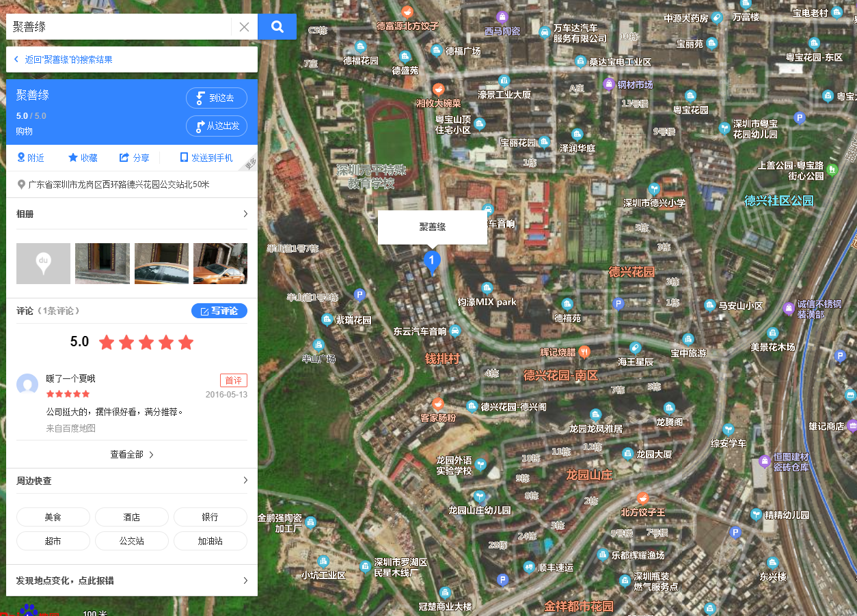857x616 pixels.
Task: Click the 辉记烧腊 restaurant map icon
Action: click(584, 352)
